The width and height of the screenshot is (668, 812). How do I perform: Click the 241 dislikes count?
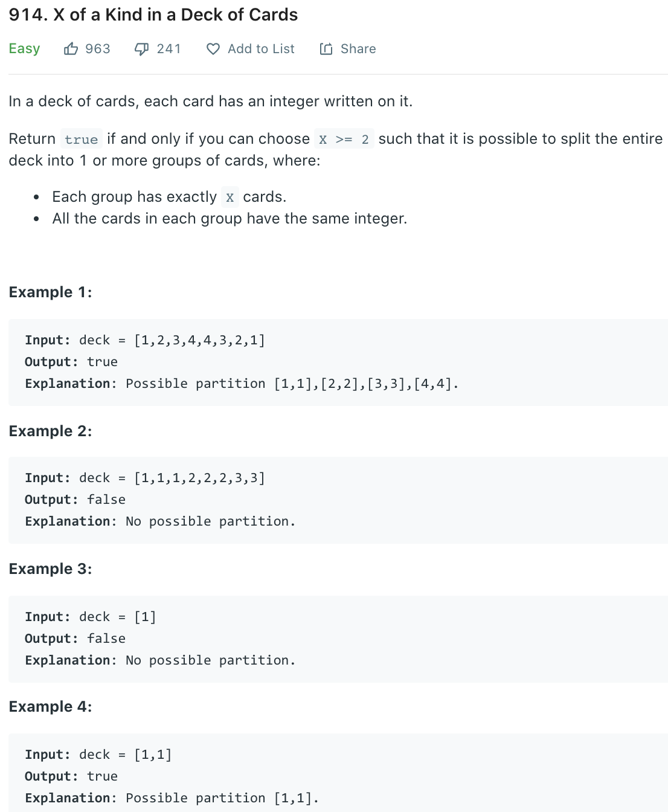(169, 49)
